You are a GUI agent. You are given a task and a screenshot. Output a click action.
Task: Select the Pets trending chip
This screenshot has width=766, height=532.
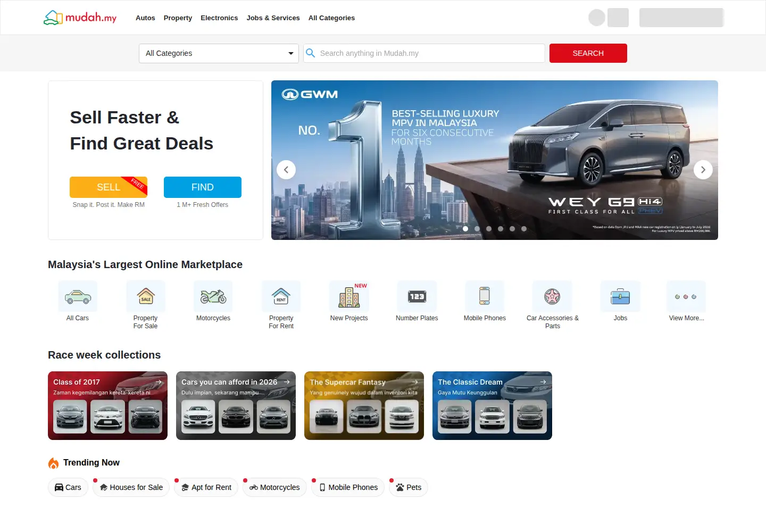[x=409, y=487]
